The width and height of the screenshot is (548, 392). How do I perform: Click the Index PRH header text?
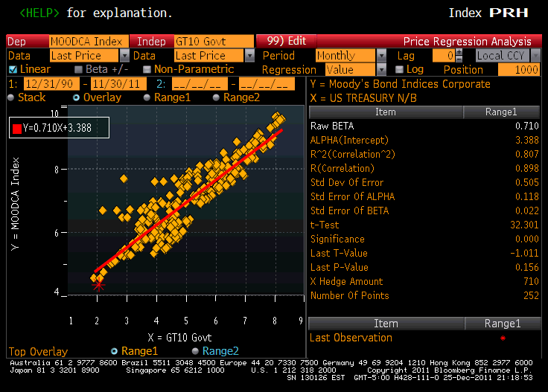point(488,13)
